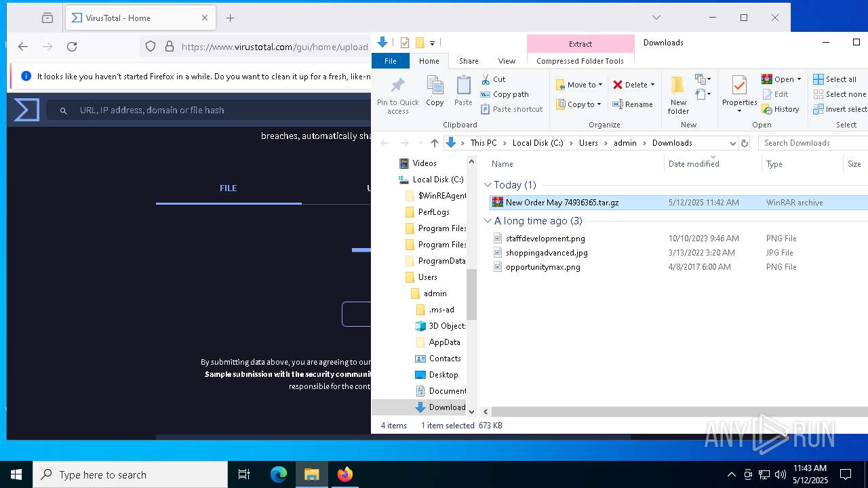
Task: Click Local Disk (C:) breadcrumb
Action: pos(538,143)
